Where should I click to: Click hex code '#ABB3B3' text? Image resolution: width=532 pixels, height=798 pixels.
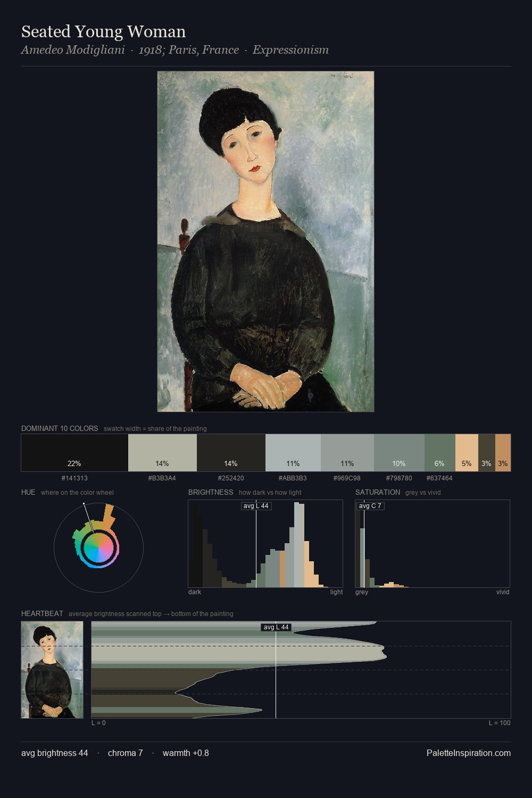tap(293, 478)
